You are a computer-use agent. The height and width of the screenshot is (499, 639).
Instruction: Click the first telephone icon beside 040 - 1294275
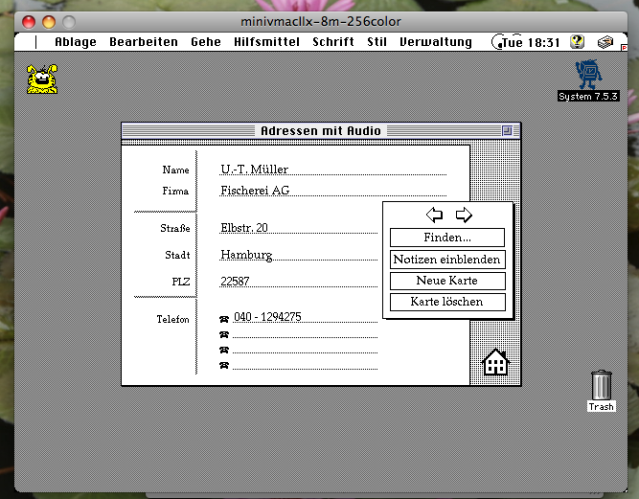coord(224,319)
